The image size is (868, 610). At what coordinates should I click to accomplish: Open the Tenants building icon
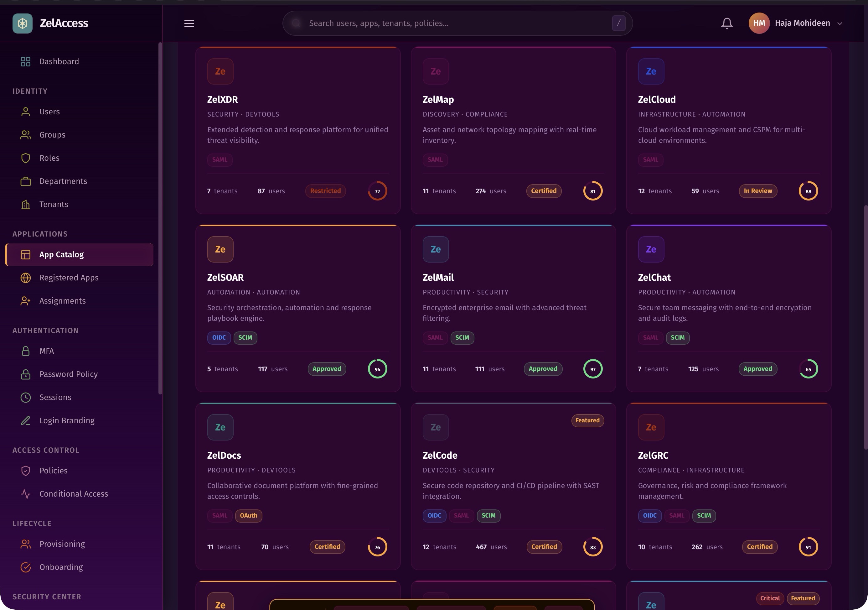point(25,204)
